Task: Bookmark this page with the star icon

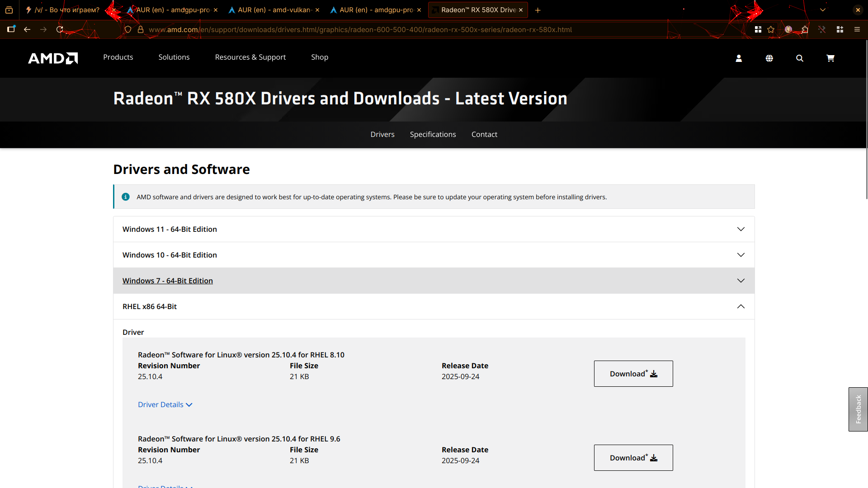Action: [x=771, y=29]
